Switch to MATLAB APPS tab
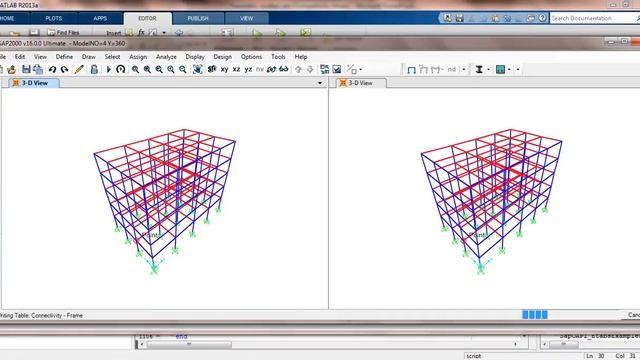 100,18
